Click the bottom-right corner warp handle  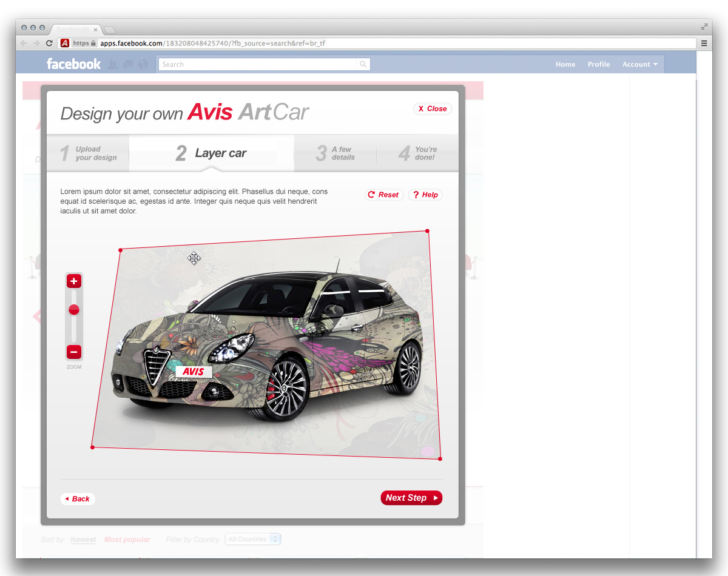click(440, 459)
